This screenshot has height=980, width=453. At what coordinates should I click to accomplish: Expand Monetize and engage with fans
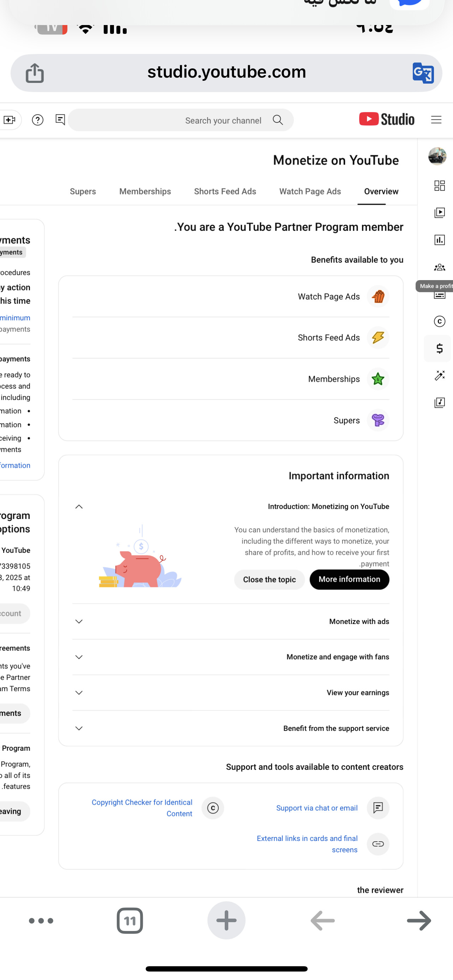click(79, 657)
